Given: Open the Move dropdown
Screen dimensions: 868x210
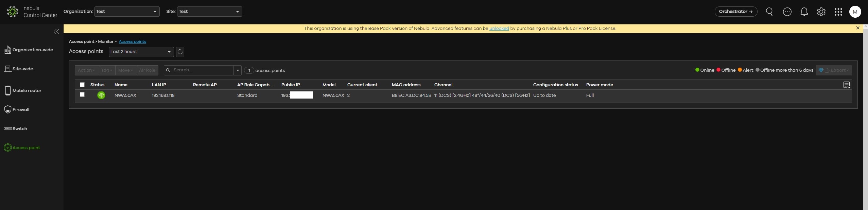Looking at the screenshot, I should tap(126, 70).
